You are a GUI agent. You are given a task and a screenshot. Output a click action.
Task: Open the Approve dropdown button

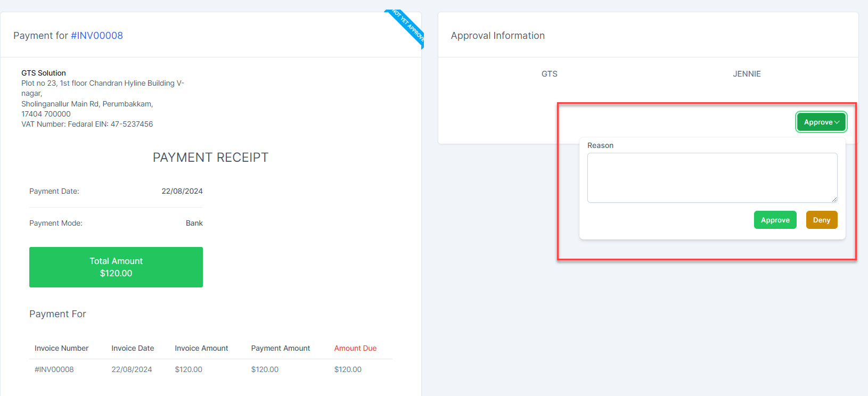coord(821,122)
